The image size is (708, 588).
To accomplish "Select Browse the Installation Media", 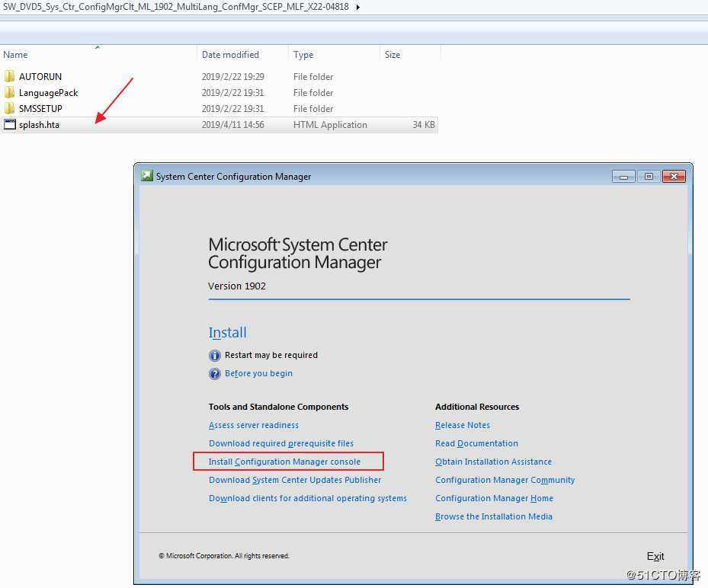I will point(494,516).
